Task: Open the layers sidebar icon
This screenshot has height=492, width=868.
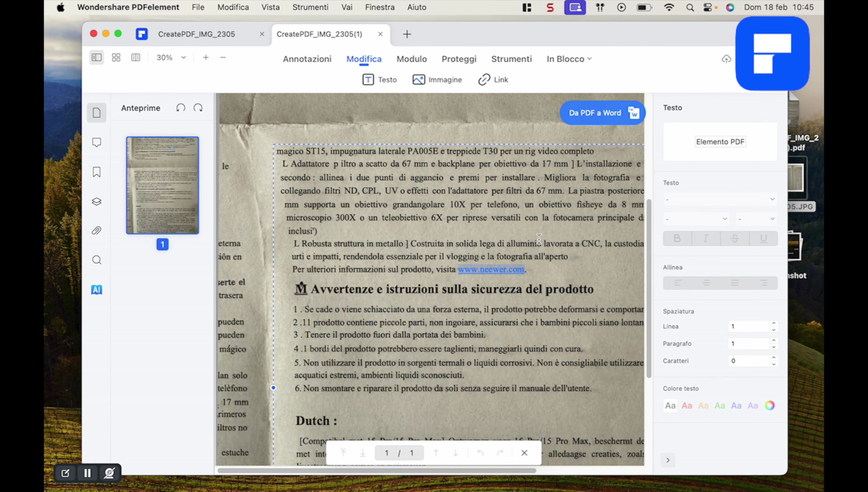Action: pos(97,202)
